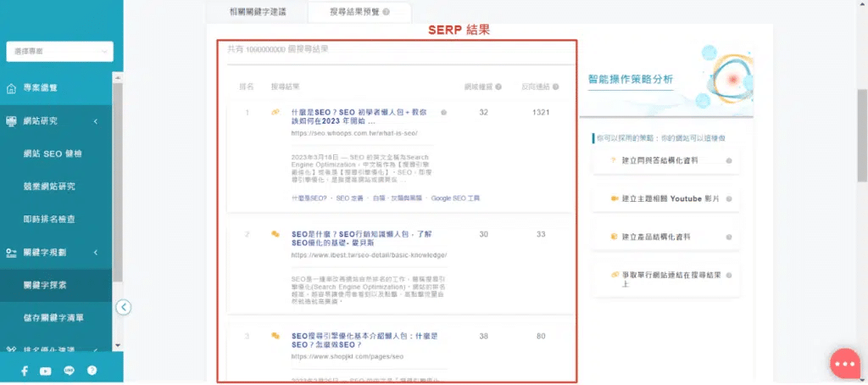Click info icon beside 建立問與答結構化資料
This screenshot has width=868, height=385.
pyautogui.click(x=728, y=159)
